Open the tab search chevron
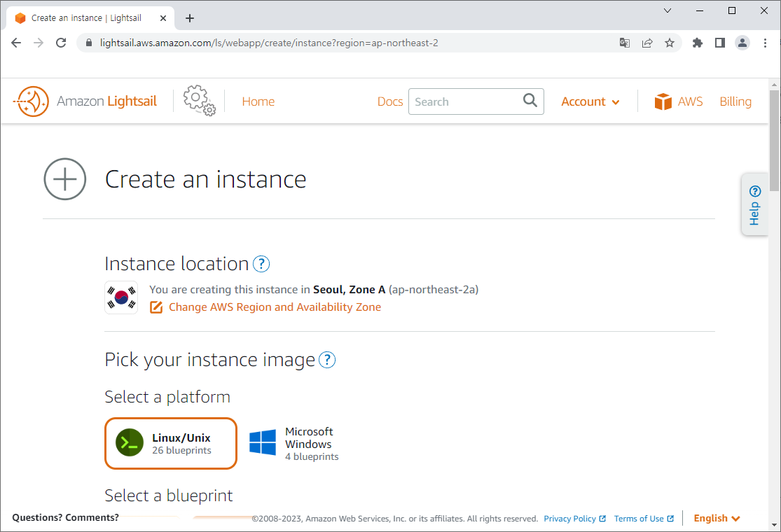This screenshot has width=781, height=532. click(668, 10)
